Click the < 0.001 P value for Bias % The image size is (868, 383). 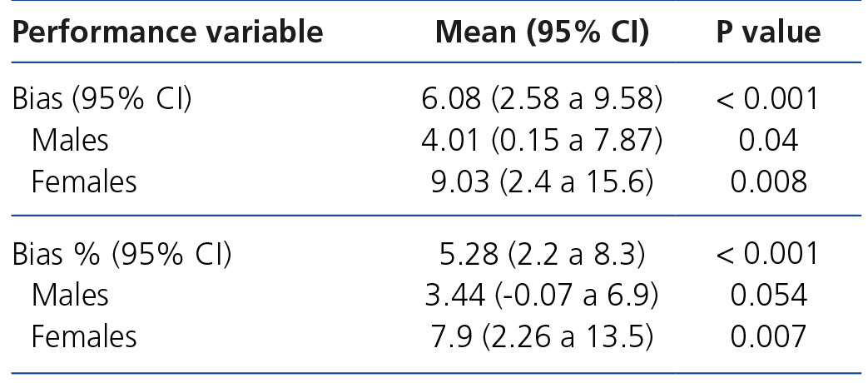pos(768,255)
